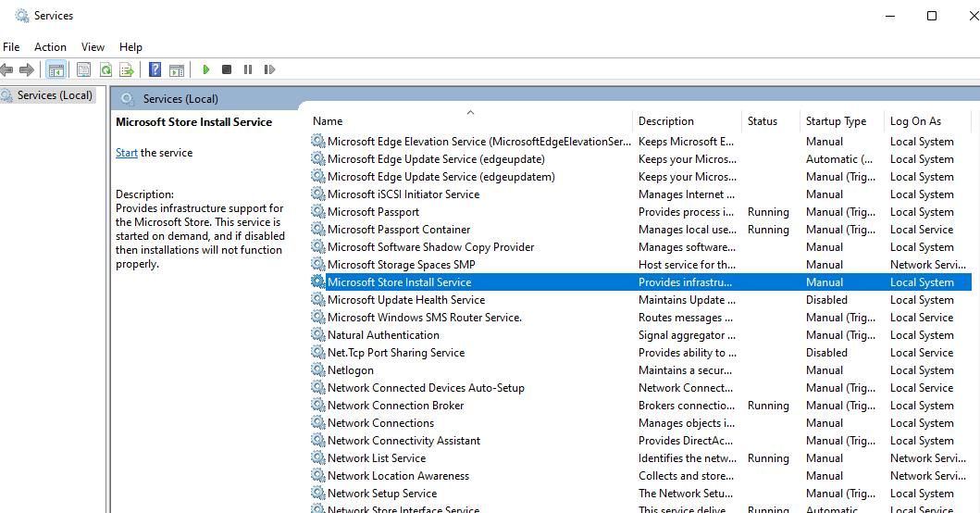Open Properties from the toolbar

coord(83,69)
